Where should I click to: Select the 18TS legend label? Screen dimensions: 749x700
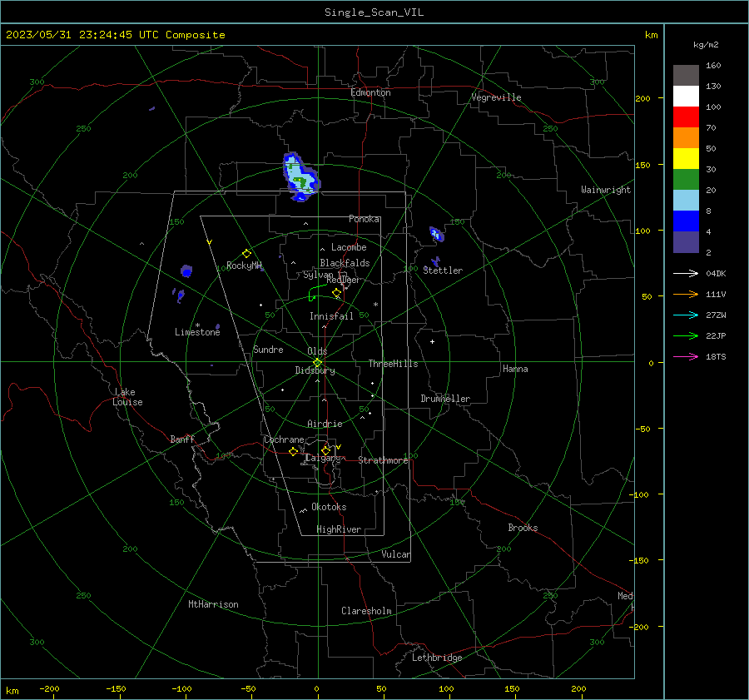pyautogui.click(x=716, y=357)
